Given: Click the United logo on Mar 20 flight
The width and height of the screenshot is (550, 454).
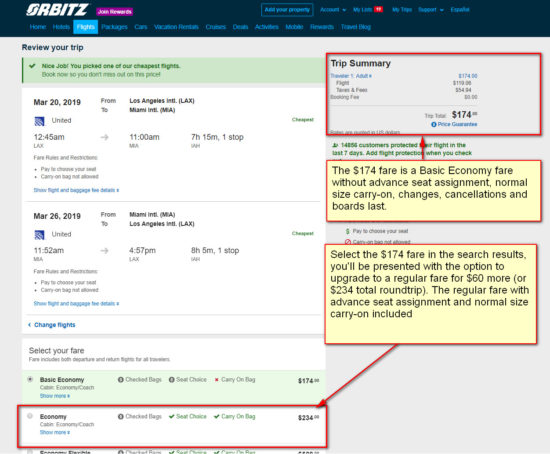Looking at the screenshot, I should [39, 121].
